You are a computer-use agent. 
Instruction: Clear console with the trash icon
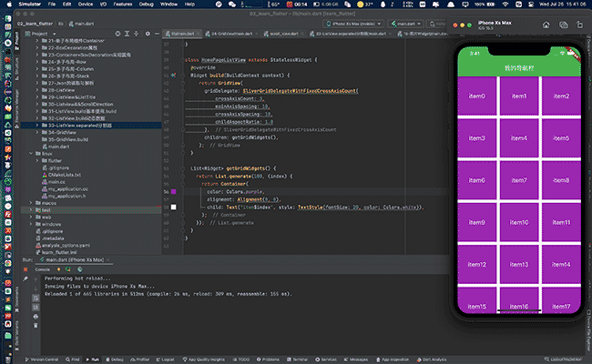coord(36,326)
